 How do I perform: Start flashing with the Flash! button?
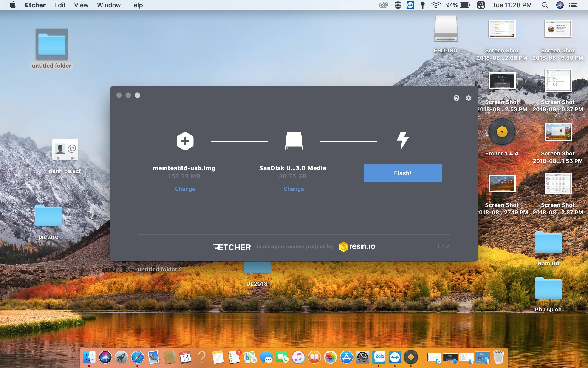coord(403,173)
